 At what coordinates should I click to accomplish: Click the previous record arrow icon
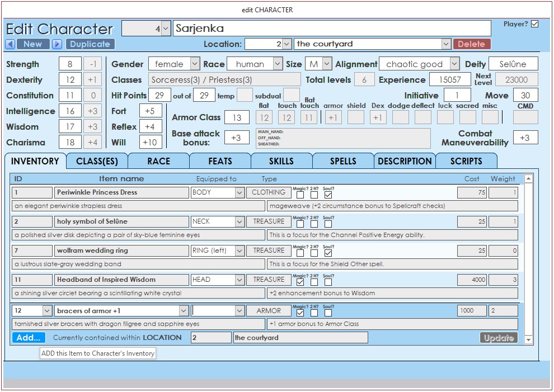tap(10, 44)
